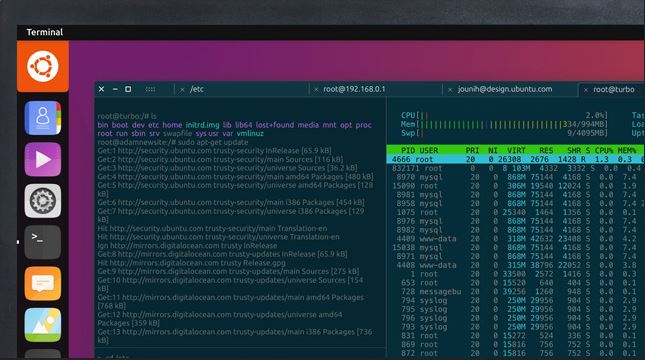Image resolution: width=645 pixels, height=360 pixels.
Task: Minimize the terminal window
Action: (x=115, y=89)
